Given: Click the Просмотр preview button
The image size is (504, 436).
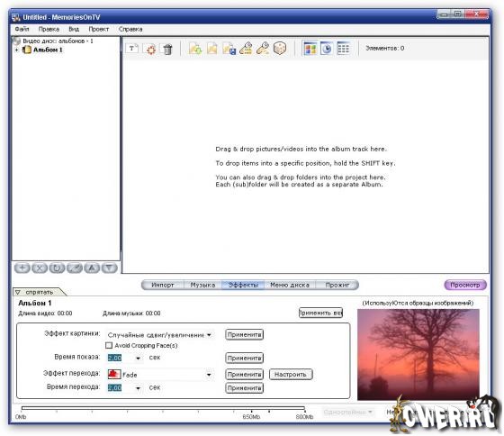Looking at the screenshot, I should pos(465,285).
